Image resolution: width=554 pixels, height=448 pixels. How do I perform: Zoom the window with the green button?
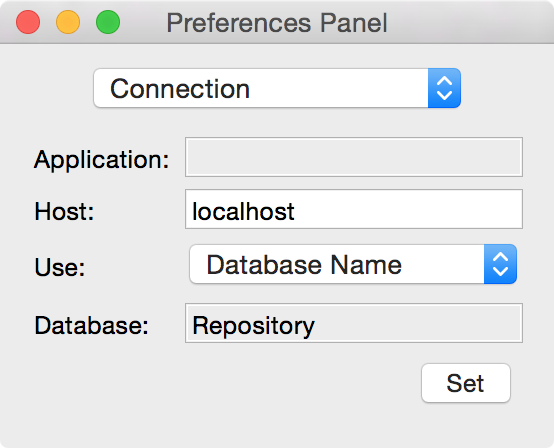click(x=108, y=22)
